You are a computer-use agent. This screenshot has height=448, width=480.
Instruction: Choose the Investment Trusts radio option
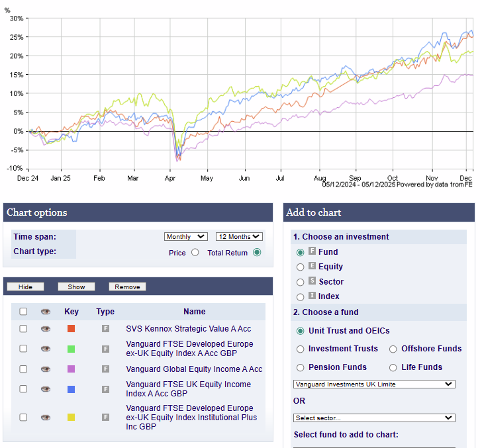coord(301,349)
